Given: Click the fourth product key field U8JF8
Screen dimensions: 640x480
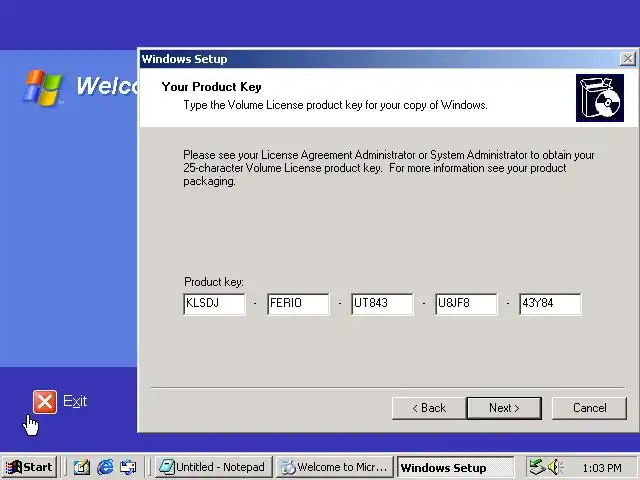Looking at the screenshot, I should (x=466, y=304).
